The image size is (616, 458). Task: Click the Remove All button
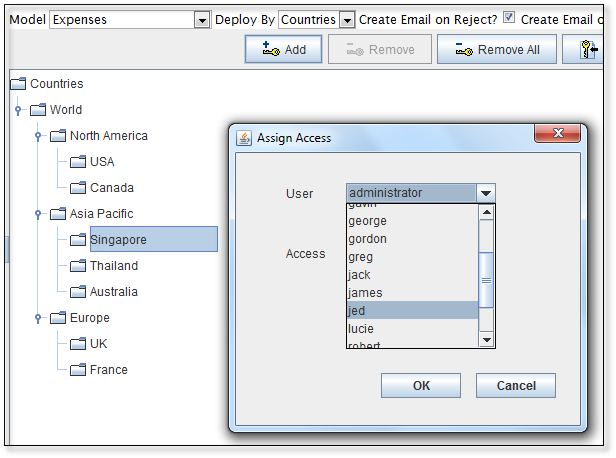point(497,49)
